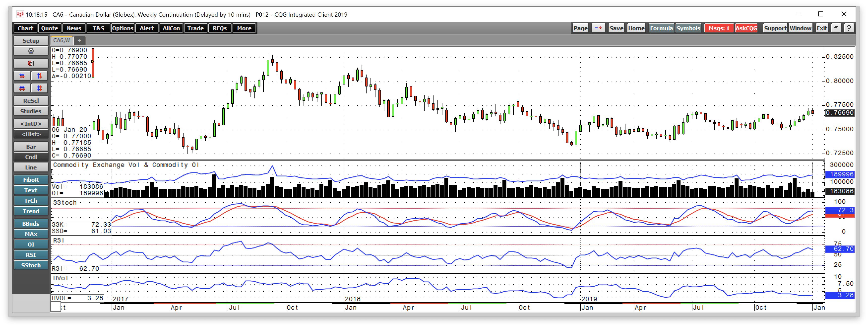
Task: Enable Line chart display
Action: point(31,167)
